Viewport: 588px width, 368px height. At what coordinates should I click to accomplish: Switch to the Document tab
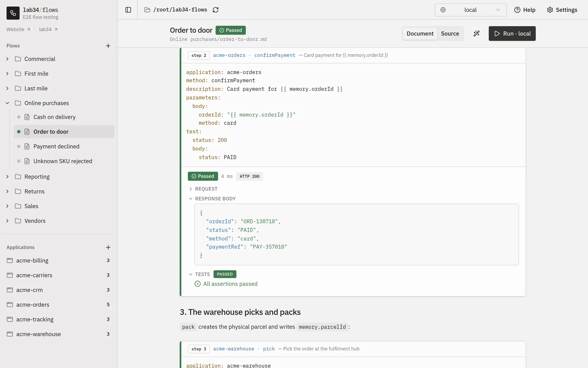pos(420,34)
